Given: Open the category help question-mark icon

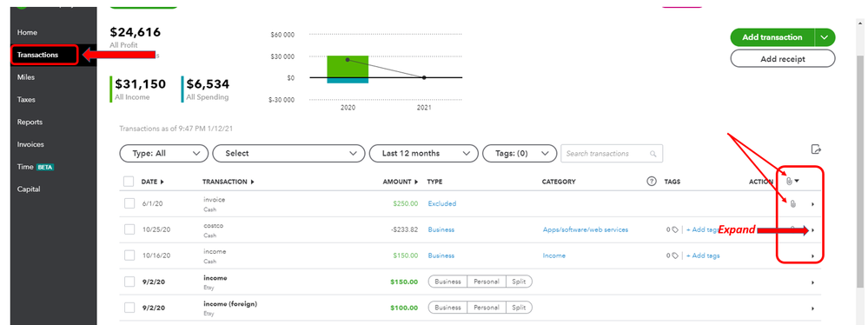Looking at the screenshot, I should coord(652,181).
